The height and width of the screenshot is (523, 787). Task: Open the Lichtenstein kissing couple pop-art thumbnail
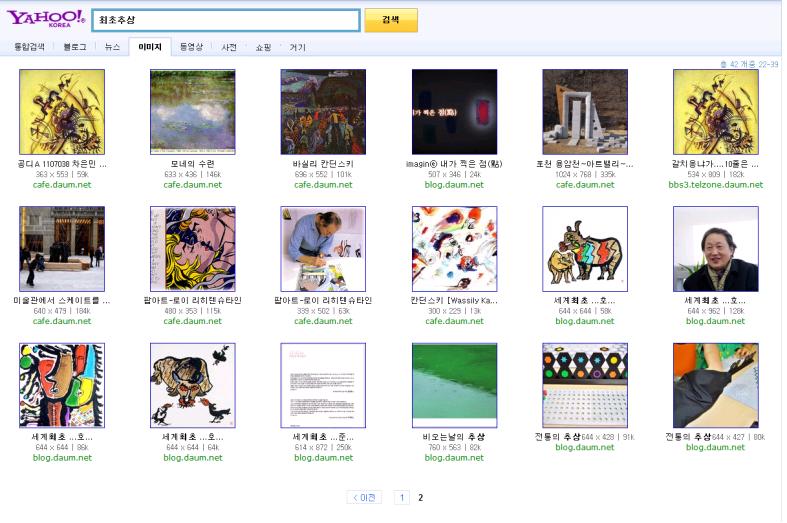tap(193, 248)
